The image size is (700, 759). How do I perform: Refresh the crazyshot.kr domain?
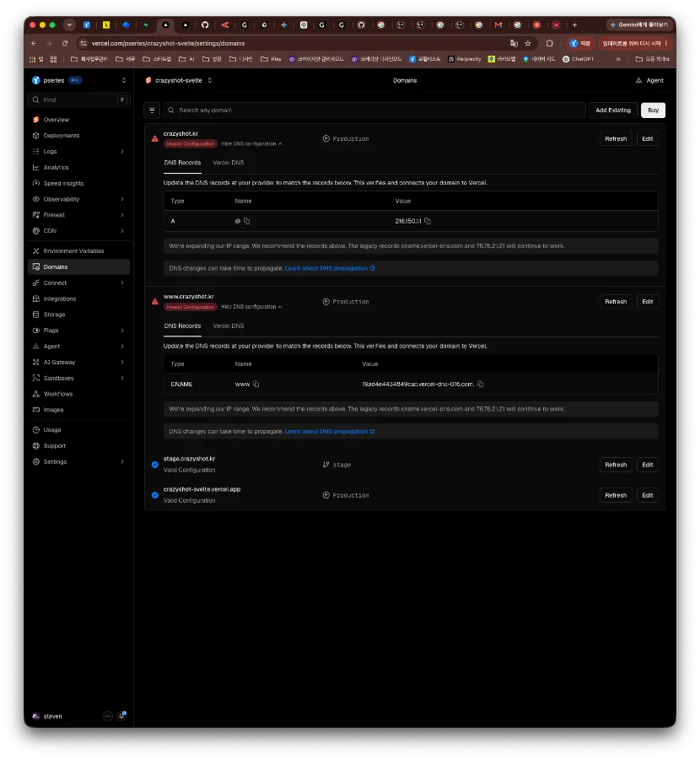pyautogui.click(x=616, y=139)
